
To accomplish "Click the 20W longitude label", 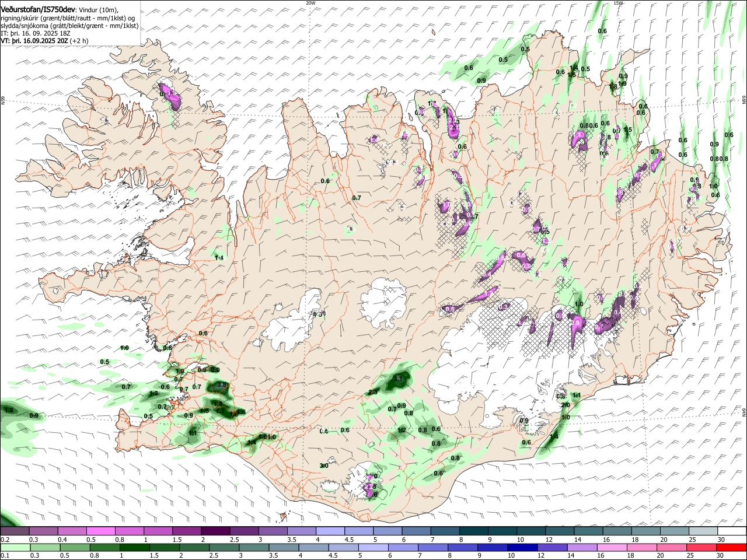I will 311,3.
